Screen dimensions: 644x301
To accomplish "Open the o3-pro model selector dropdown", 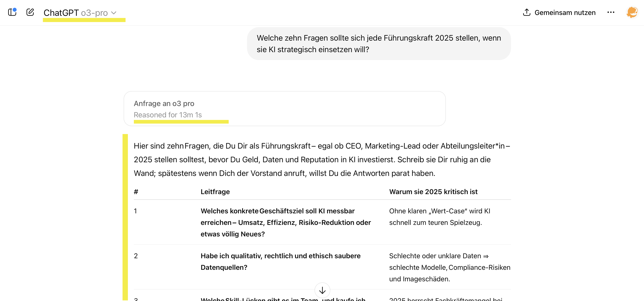I will click(95, 13).
